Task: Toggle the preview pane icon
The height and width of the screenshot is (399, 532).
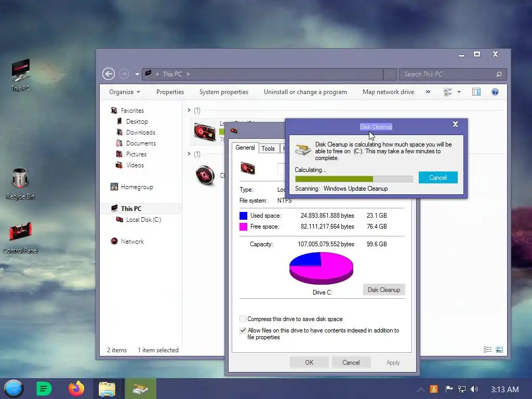Action: point(476,92)
